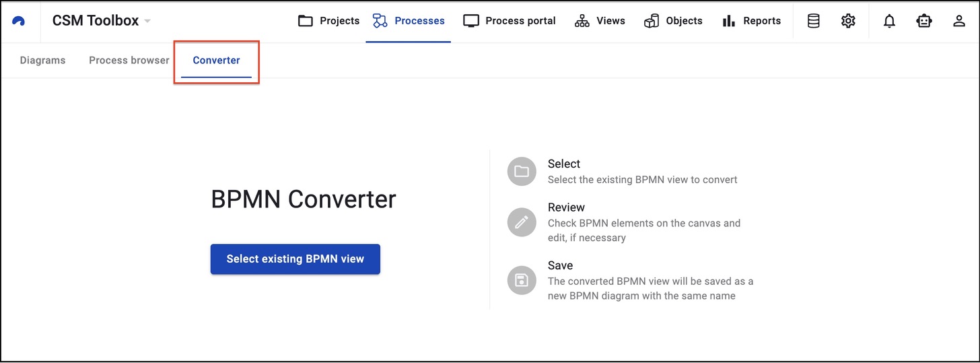Open the Views menu
This screenshot has width=980, height=363.
(600, 21)
